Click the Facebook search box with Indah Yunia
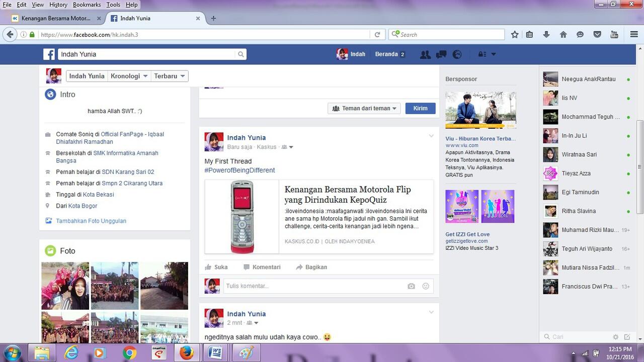Screen dimensions: 644x362 pyautogui.click(x=147, y=54)
